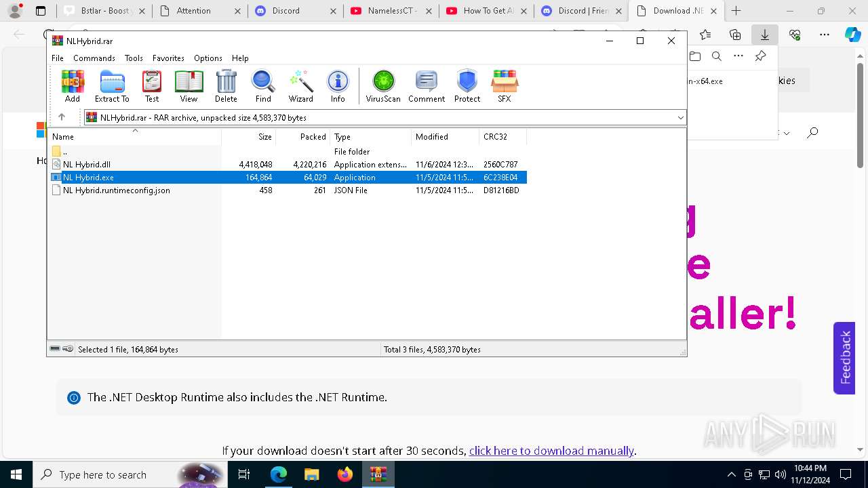Viewport: 868px width, 488px height.
Task: Click CRC32 value 2560C787
Action: click(x=500, y=165)
